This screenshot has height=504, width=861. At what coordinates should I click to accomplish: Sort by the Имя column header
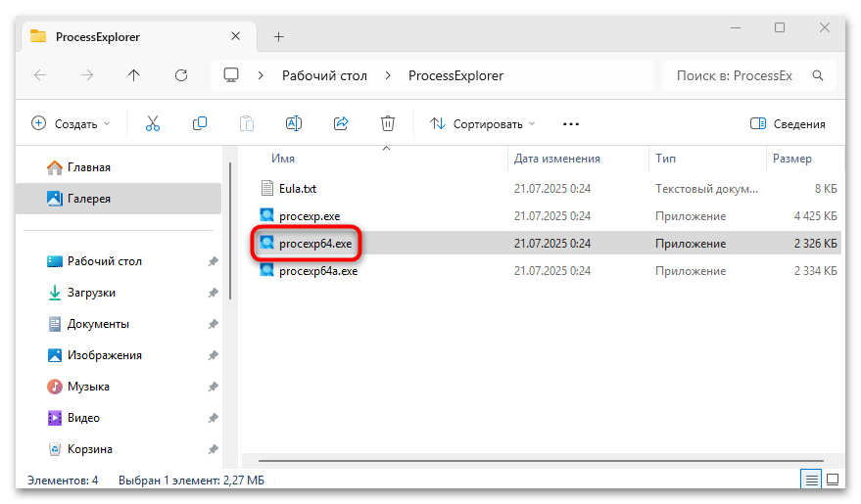point(283,159)
